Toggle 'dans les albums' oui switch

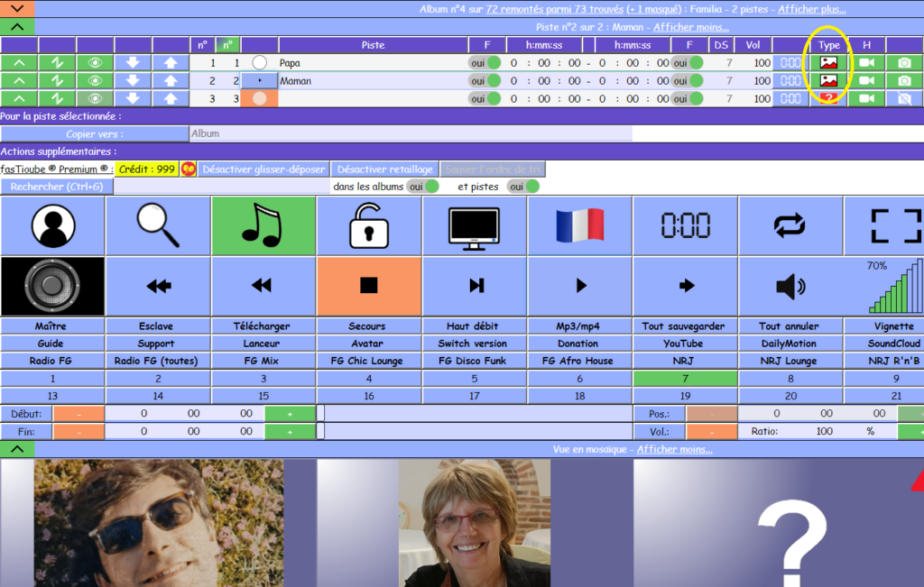coord(422,187)
